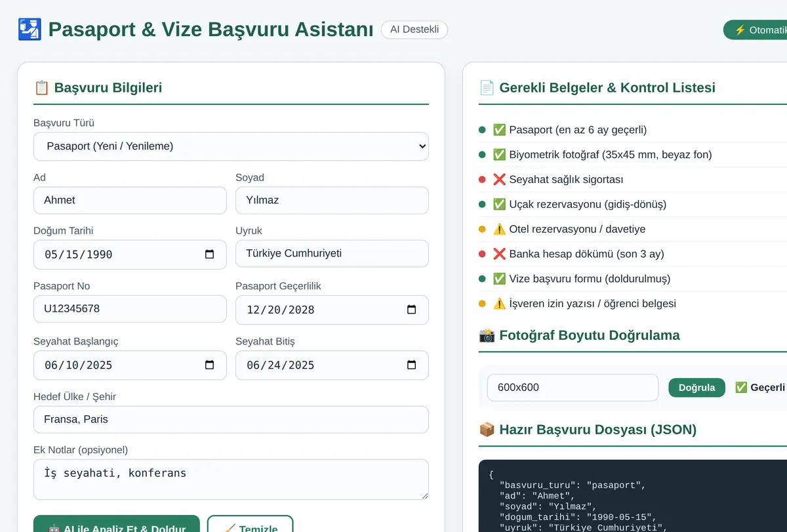Open calendar picker for Seyahat Başlangıç
Viewport: 787px width, 532px height.
210,365
